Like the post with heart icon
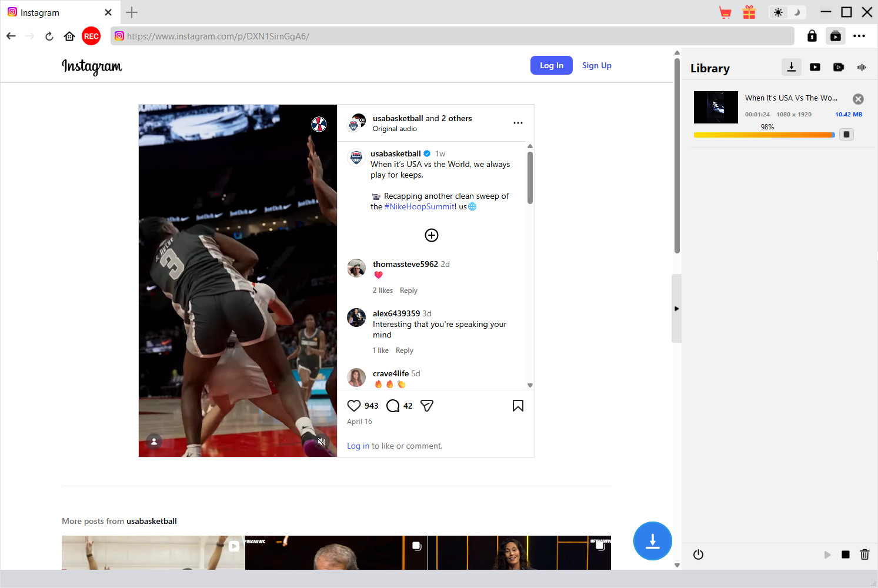Viewport: 878px width, 588px height. [354, 406]
